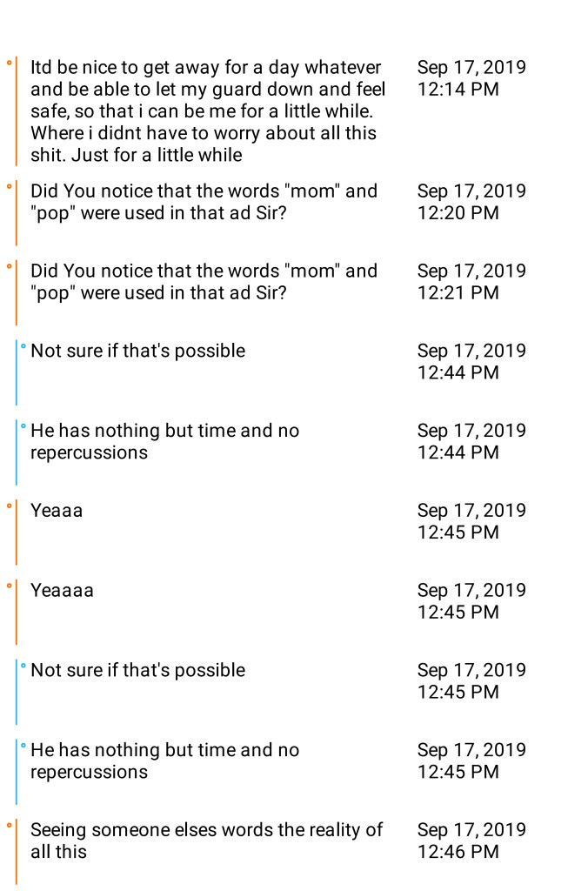Select the "Seeing someone elses words" message

[206, 841]
